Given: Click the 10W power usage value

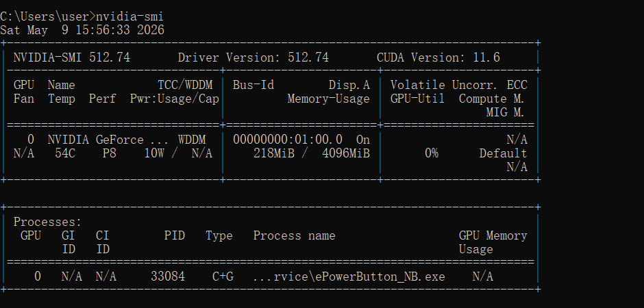Looking at the screenshot, I should click(x=154, y=153).
